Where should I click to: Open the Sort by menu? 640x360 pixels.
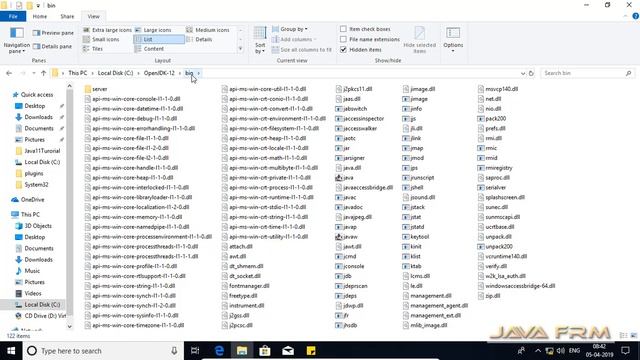pos(260,40)
